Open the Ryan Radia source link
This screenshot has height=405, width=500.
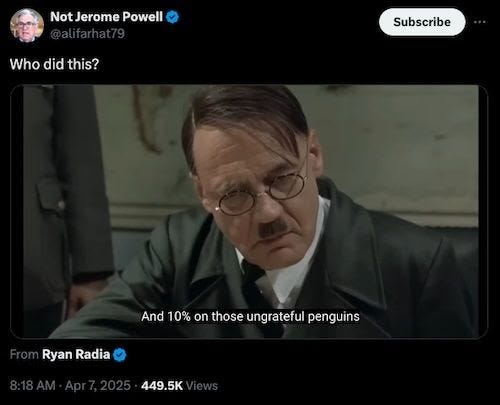pos(76,354)
